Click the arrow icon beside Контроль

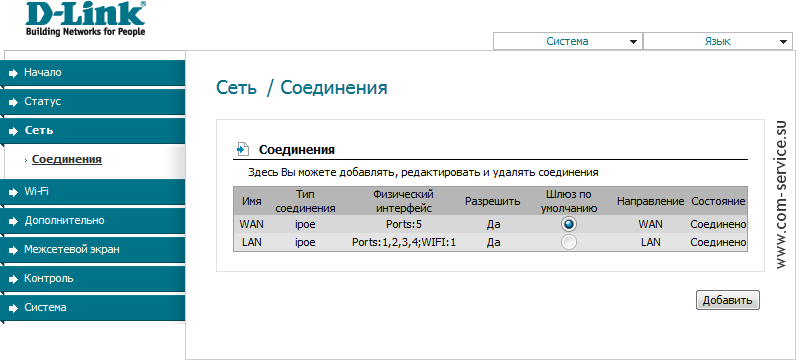[14, 279]
